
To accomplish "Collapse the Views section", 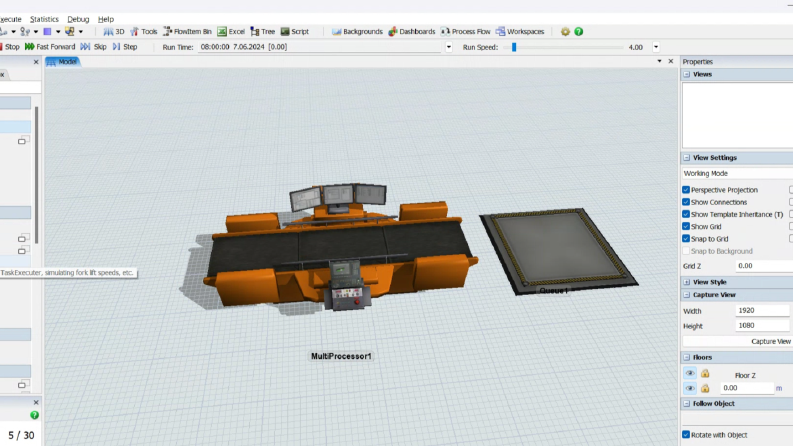I will point(686,74).
